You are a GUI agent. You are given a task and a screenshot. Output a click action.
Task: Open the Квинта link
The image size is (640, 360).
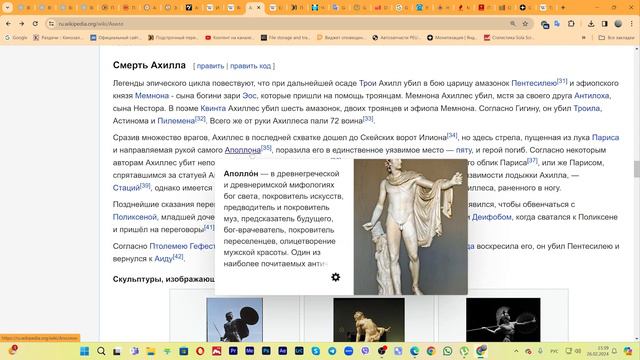213,108
